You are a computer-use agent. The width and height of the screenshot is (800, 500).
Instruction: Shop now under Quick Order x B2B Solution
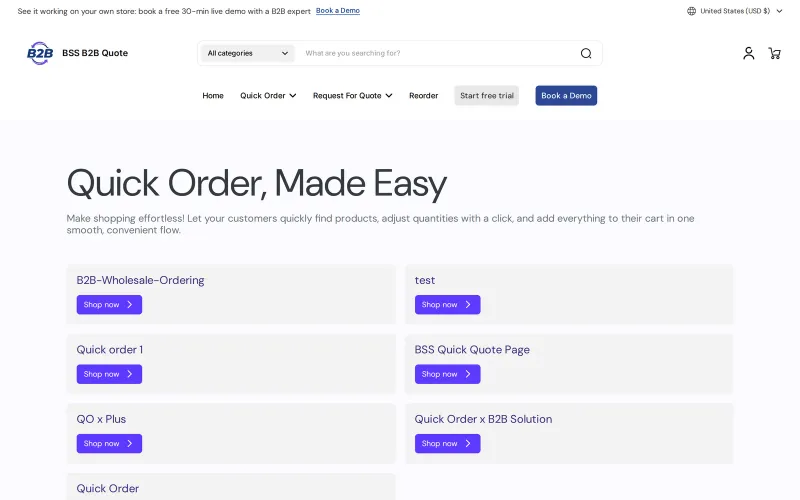[x=447, y=443]
